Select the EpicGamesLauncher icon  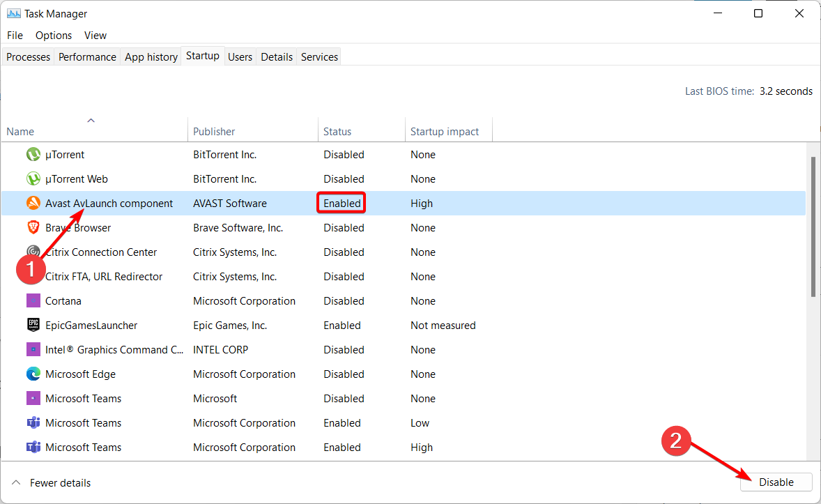point(33,326)
